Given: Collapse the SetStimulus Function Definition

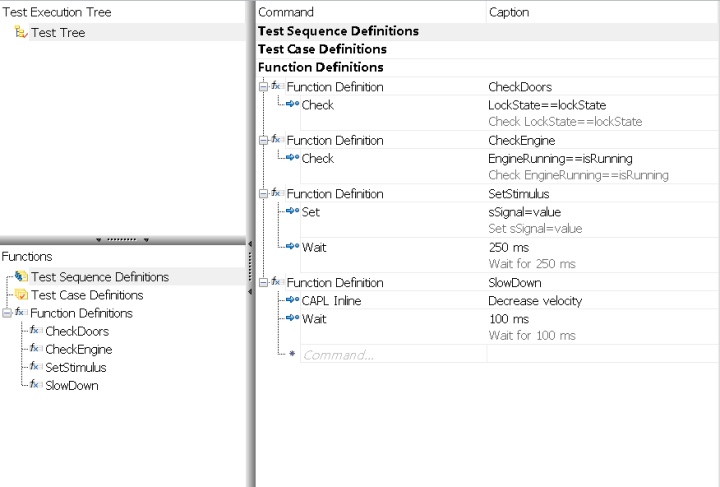Looking at the screenshot, I should pos(263,193).
